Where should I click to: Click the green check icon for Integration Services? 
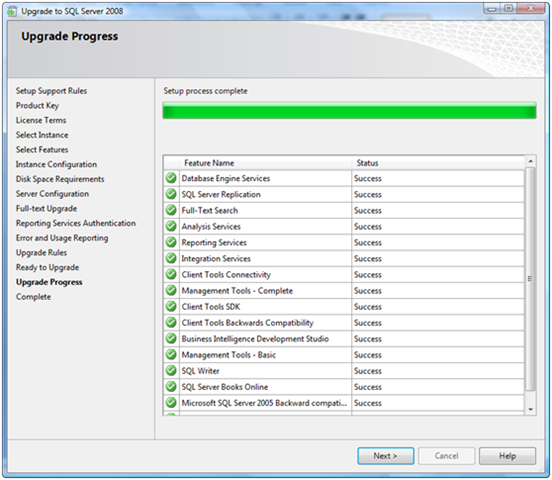point(171,258)
